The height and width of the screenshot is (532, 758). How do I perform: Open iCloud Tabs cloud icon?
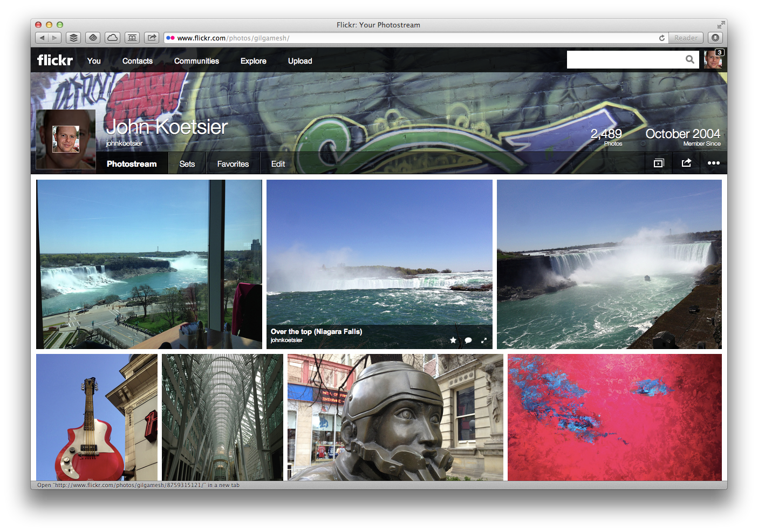[x=112, y=38]
